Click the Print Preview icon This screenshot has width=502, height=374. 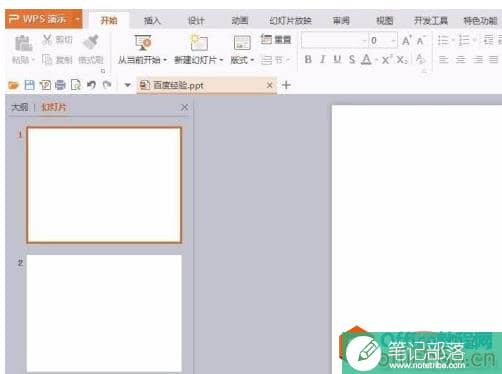click(76, 85)
